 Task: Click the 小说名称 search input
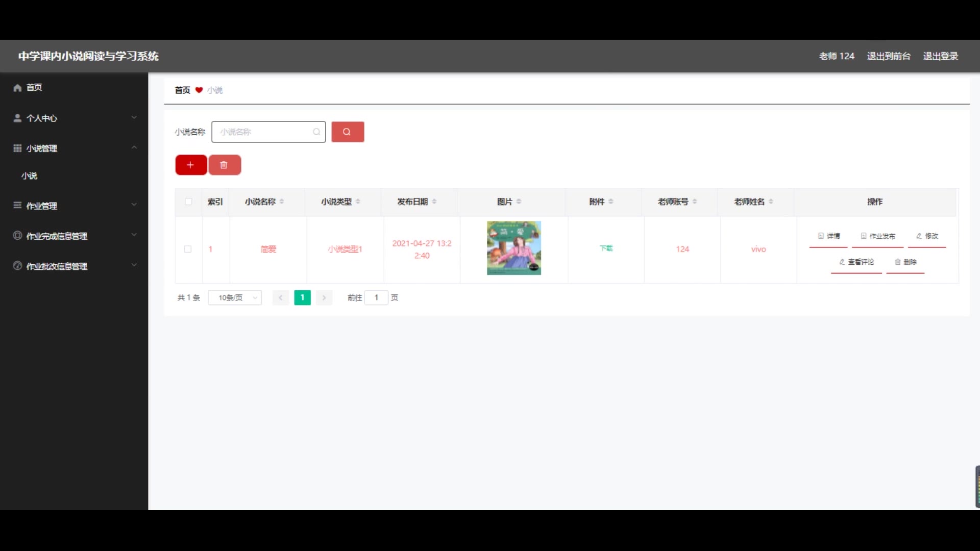coord(268,132)
